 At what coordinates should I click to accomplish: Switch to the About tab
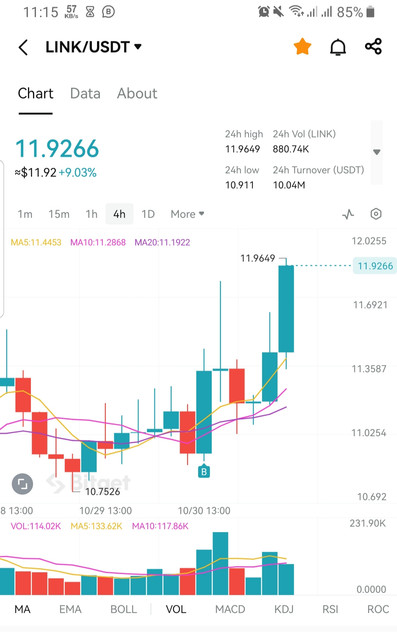click(x=137, y=93)
